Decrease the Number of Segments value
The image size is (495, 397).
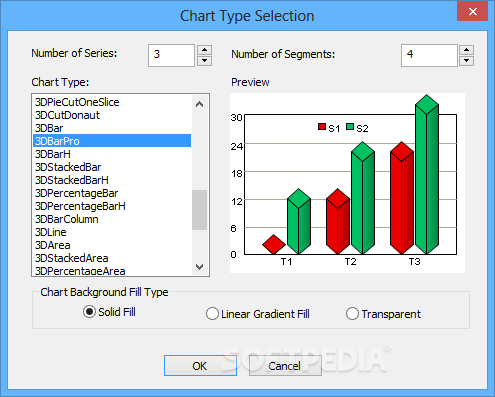466,61
